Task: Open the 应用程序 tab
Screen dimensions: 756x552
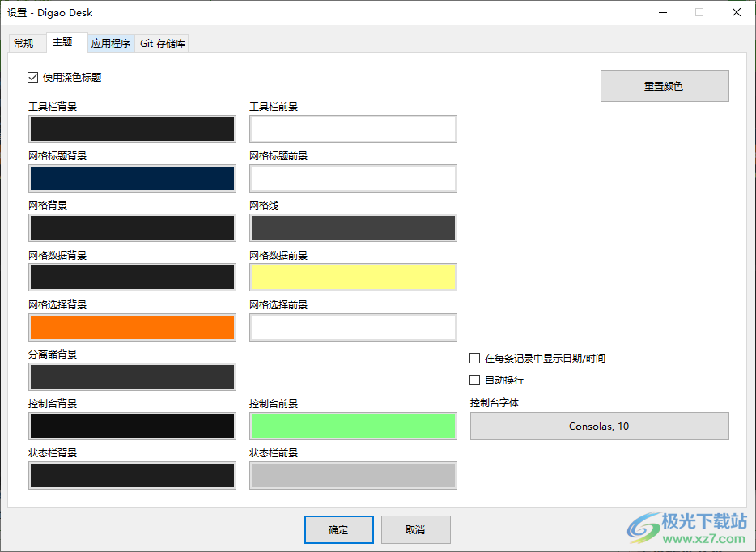Action: pyautogui.click(x=111, y=43)
